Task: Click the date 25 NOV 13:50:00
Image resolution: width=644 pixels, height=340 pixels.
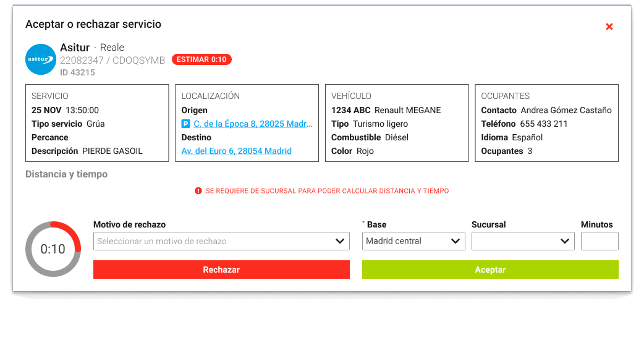Action: (66, 110)
